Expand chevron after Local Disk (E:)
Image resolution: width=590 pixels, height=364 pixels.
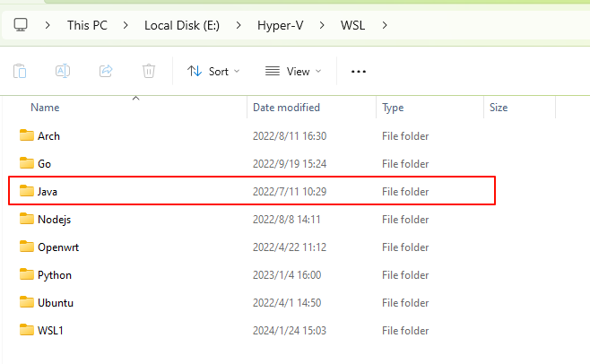(x=239, y=24)
